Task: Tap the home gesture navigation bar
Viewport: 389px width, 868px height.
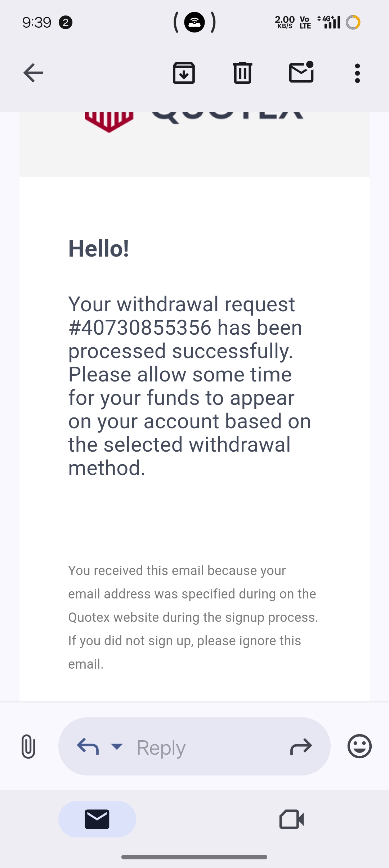Action: tap(194, 857)
